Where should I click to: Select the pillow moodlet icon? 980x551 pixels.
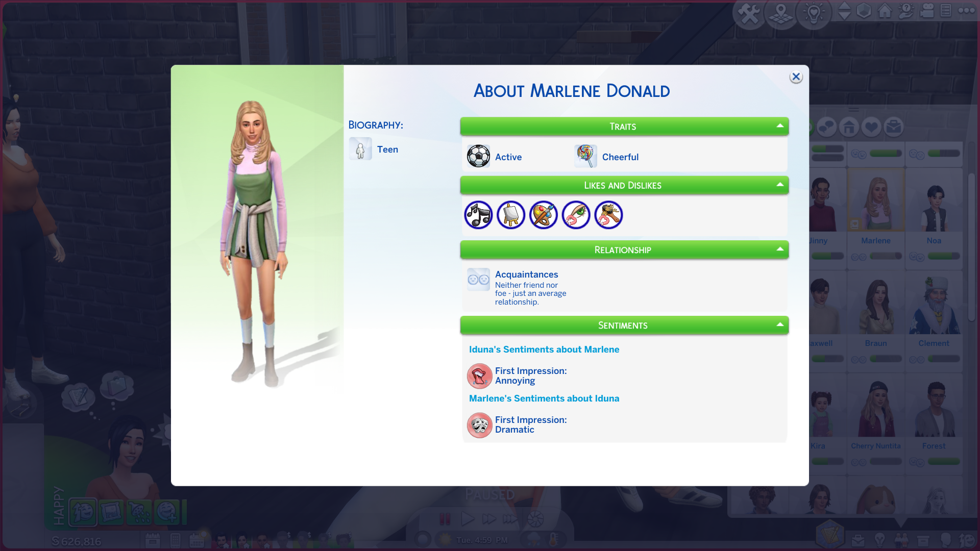coord(111,512)
